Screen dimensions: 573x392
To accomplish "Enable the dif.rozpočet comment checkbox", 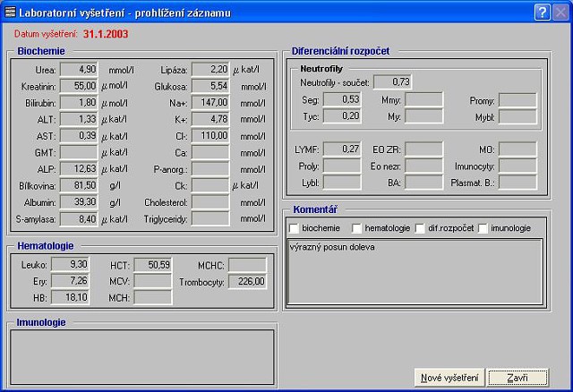I will 420,228.
